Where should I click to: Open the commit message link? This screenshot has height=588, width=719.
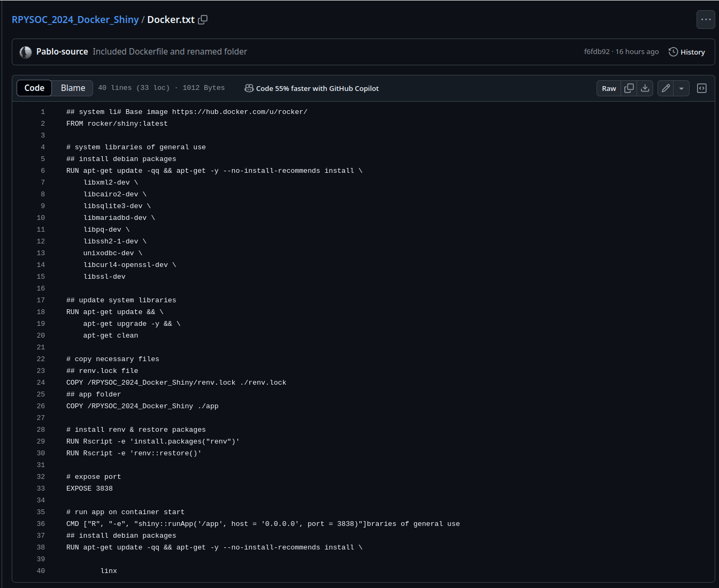pyautogui.click(x=170, y=52)
